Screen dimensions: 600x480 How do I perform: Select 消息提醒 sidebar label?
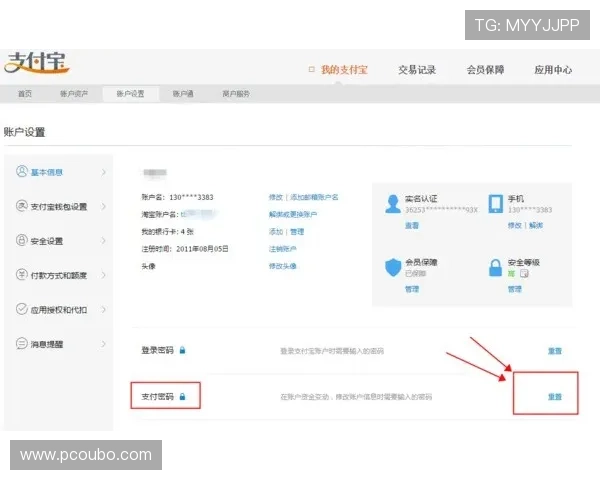pos(47,344)
